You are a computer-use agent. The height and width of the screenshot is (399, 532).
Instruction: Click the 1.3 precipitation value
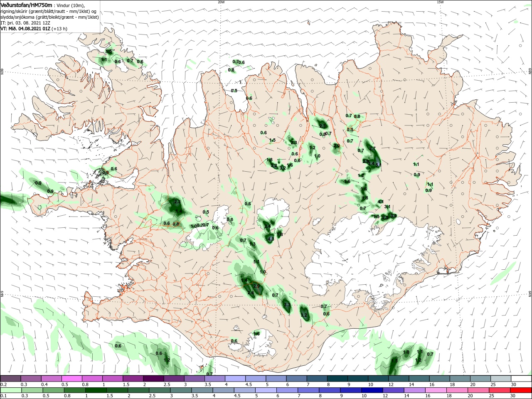pyautogui.click(x=252, y=244)
